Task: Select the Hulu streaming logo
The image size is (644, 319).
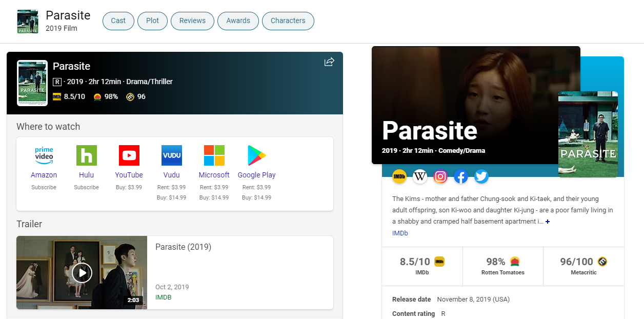Action: coord(86,155)
